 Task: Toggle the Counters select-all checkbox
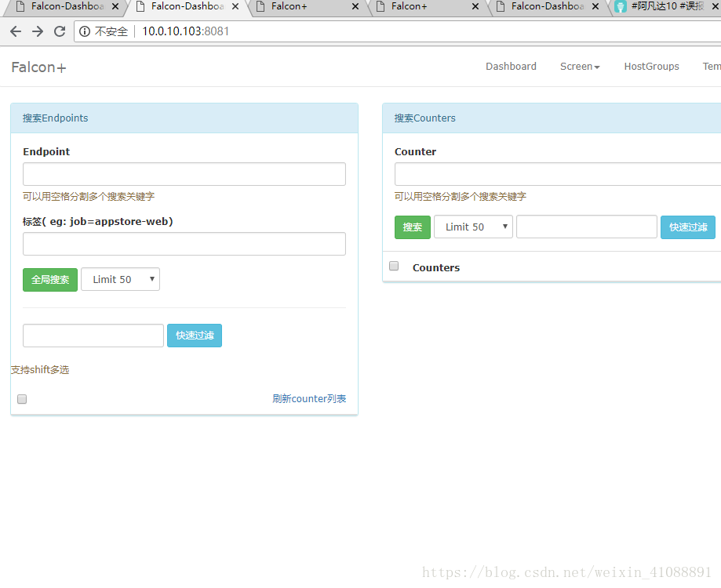click(394, 266)
